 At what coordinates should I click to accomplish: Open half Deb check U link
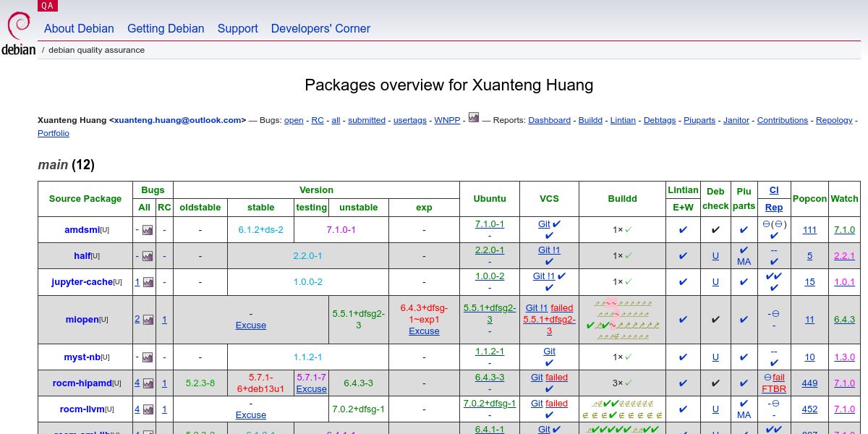click(x=715, y=256)
